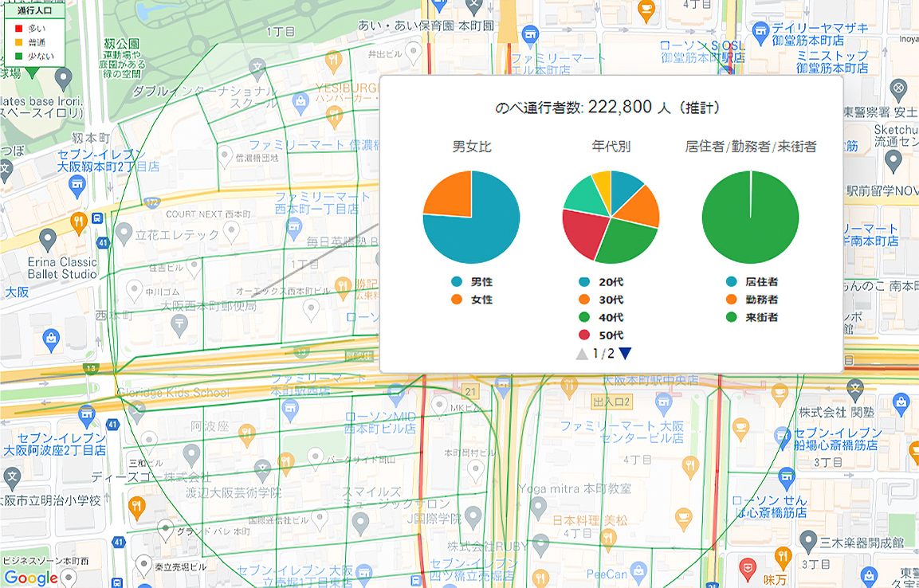Viewport: 919px width, 588px height.
Task: Click the route 172 road shield
Action: click(152, 202)
